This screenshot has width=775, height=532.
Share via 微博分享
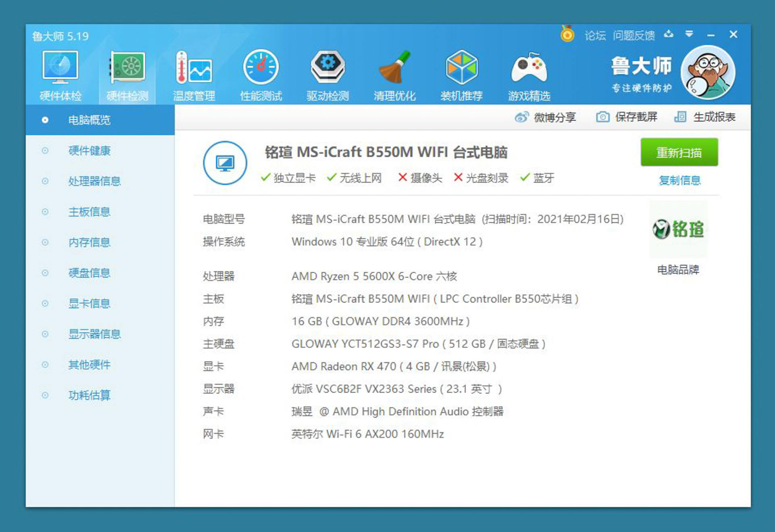555,117
